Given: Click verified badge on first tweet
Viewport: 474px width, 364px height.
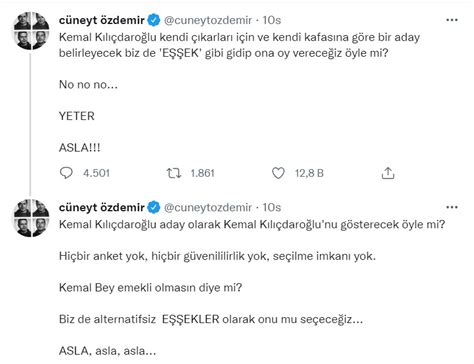Looking at the screenshot, I should (x=154, y=20).
